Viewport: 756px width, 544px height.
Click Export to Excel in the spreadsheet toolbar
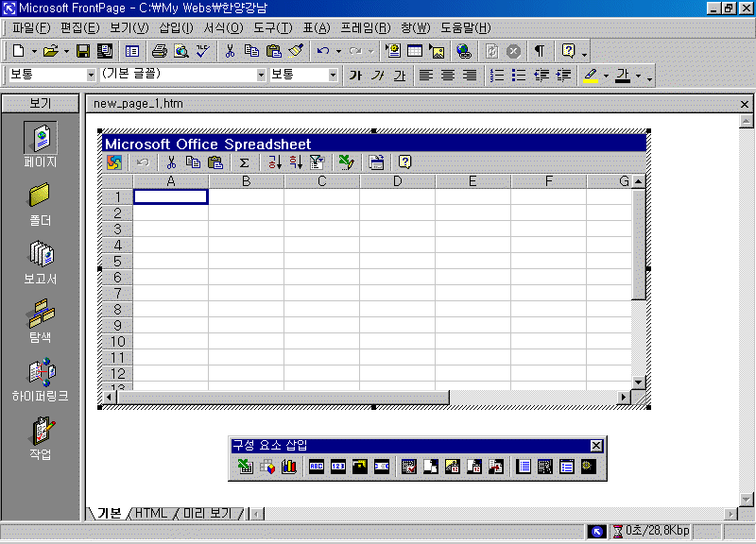(x=346, y=162)
